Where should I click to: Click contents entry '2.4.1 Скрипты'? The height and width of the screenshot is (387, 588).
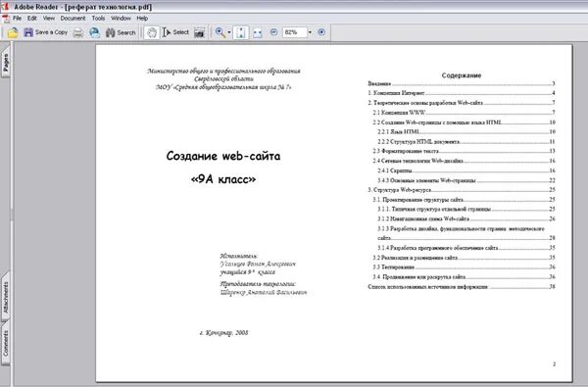tap(466, 170)
